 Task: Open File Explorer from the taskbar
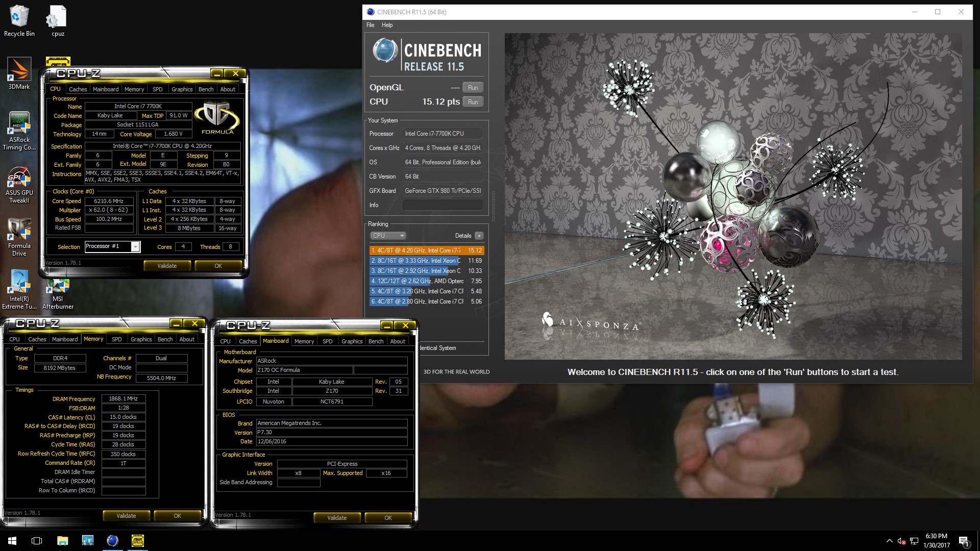pos(62,541)
